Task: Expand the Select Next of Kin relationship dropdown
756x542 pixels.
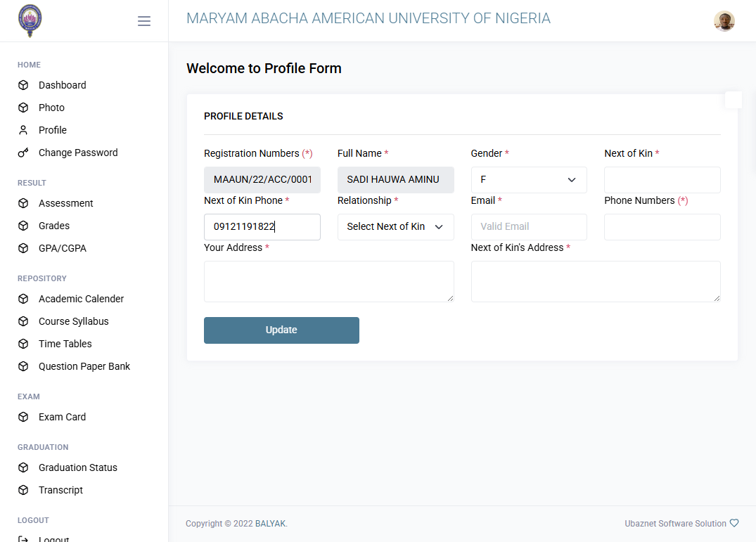Action: click(x=395, y=227)
